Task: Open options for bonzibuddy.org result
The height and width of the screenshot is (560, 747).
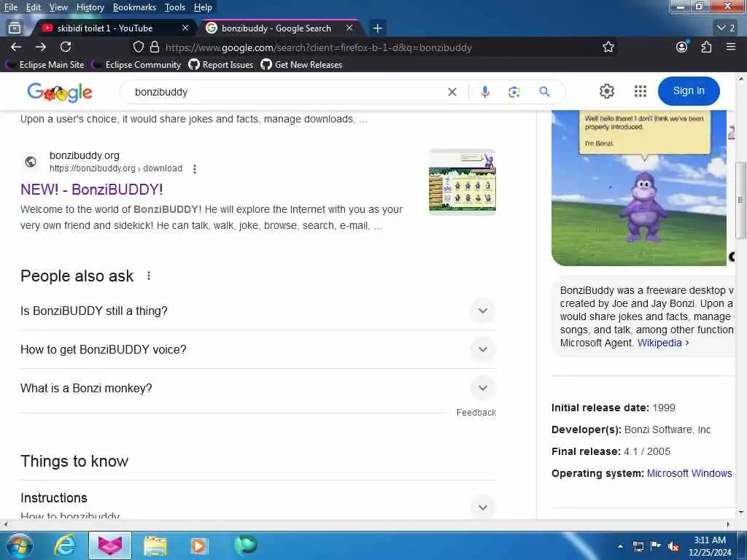Action: pyautogui.click(x=194, y=169)
